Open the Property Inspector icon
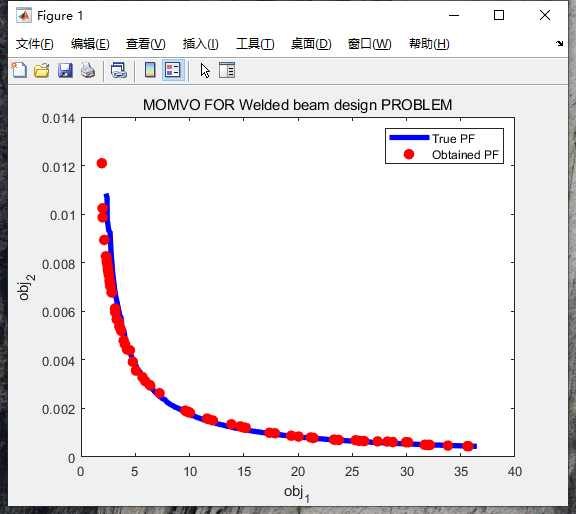576x514 pixels. tap(227, 70)
